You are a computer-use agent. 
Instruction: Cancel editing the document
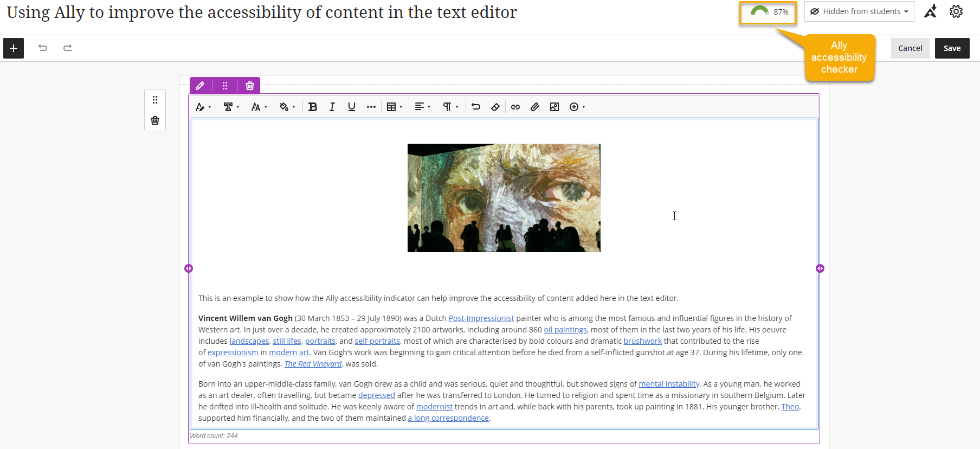point(910,48)
